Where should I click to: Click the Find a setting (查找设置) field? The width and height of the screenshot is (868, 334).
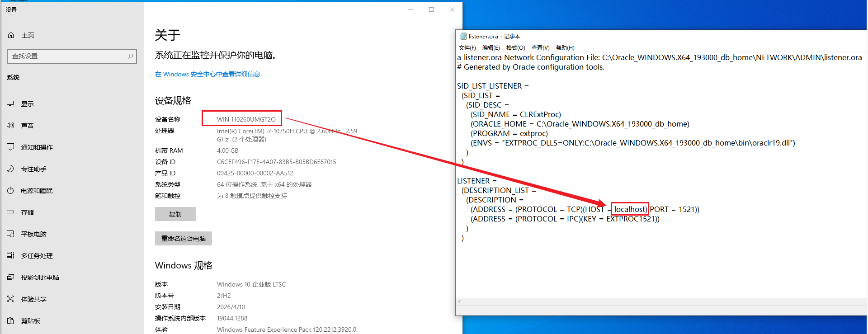pyautogui.click(x=68, y=56)
